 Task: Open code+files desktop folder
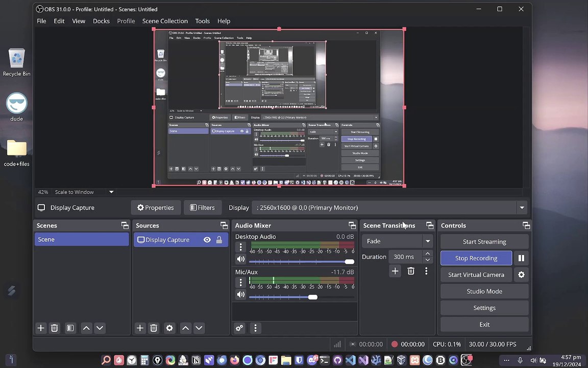coord(16,153)
